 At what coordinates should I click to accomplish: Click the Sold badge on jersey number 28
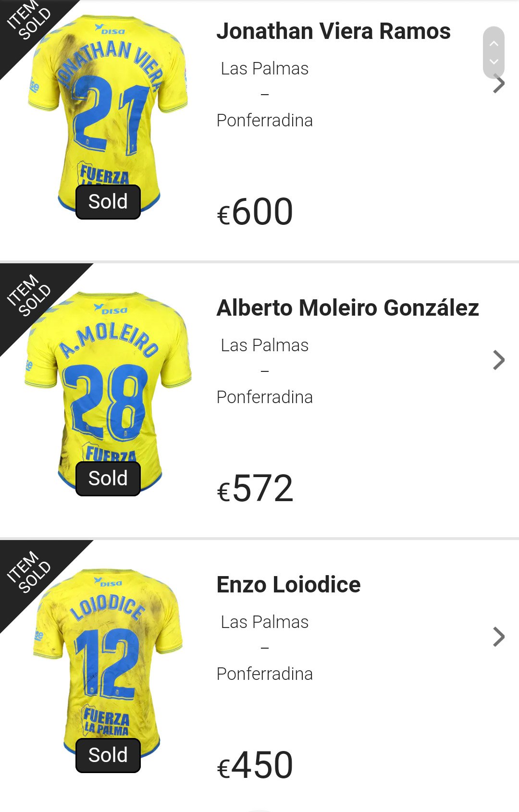click(x=108, y=479)
